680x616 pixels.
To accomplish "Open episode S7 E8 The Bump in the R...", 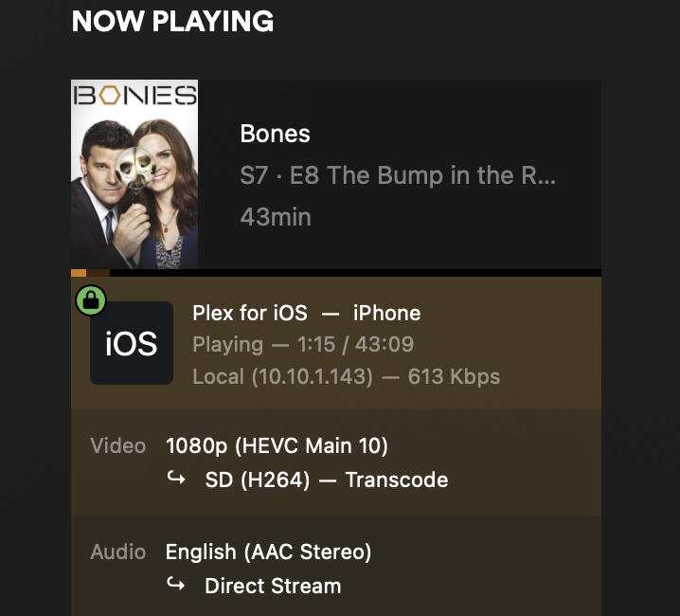I will (398, 175).
